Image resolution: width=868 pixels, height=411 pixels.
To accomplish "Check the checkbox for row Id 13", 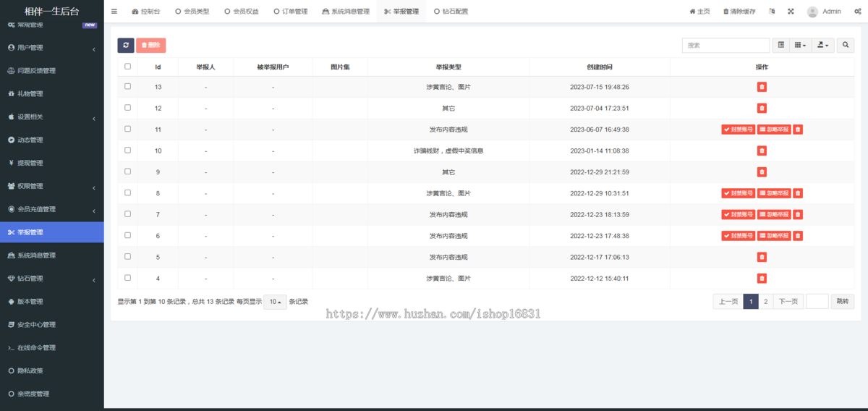I will tap(128, 86).
